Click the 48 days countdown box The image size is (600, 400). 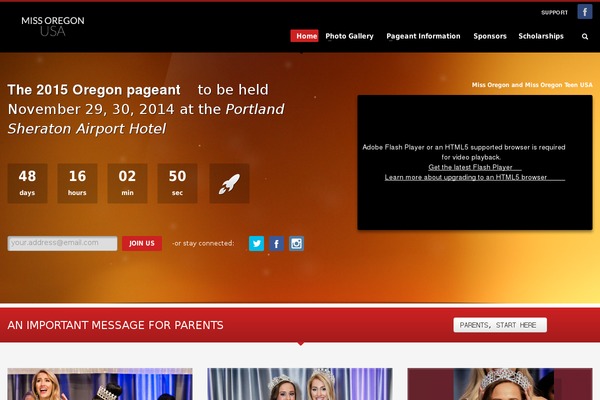(x=28, y=183)
